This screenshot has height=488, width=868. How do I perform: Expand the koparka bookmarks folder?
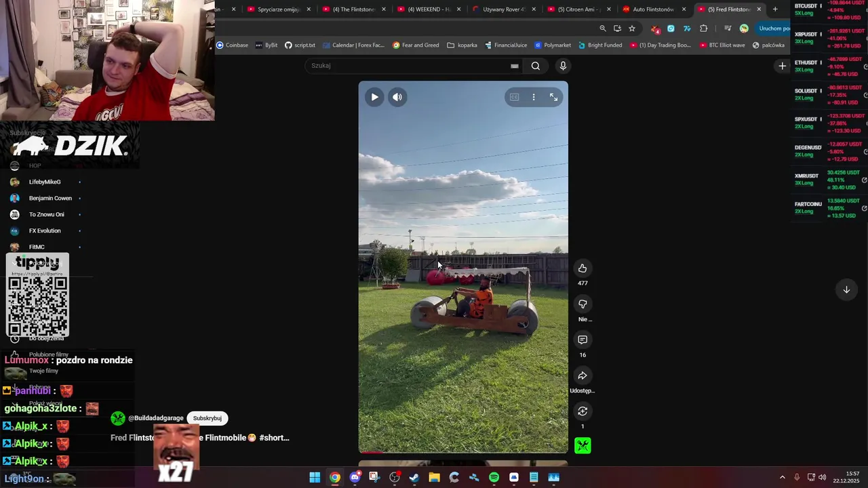462,45
